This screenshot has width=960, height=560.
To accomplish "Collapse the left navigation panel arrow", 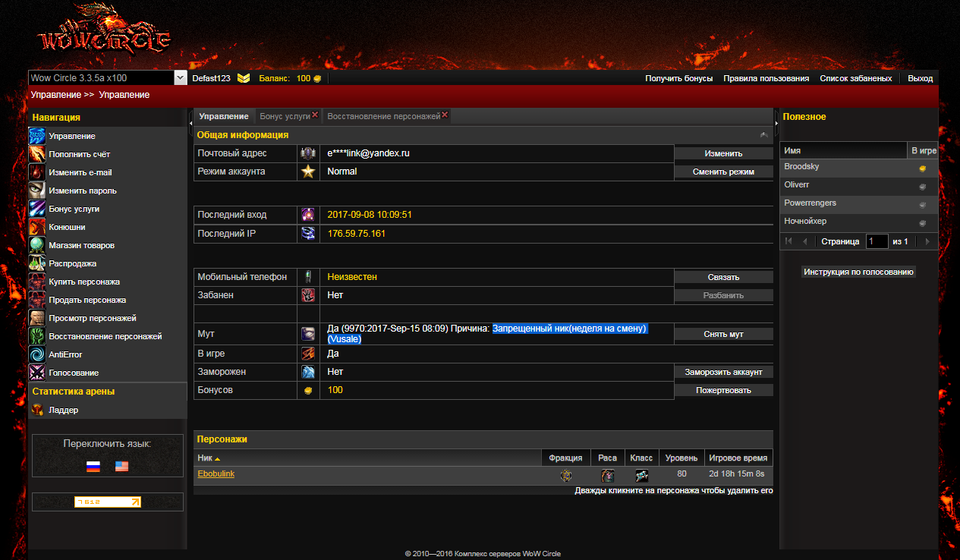I will pos(190,121).
